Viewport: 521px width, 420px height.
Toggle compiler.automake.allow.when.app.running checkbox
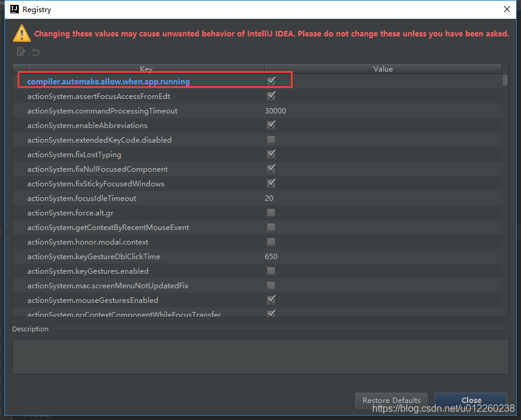(271, 81)
